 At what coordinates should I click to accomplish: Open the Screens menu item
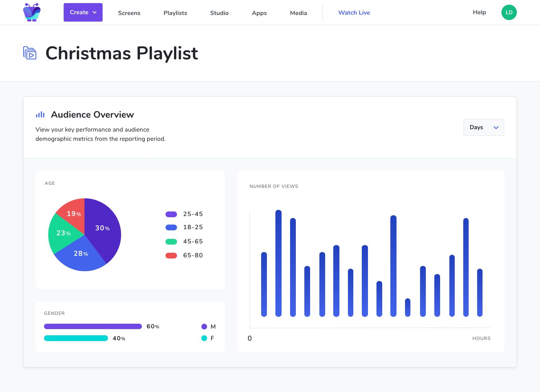coord(129,13)
